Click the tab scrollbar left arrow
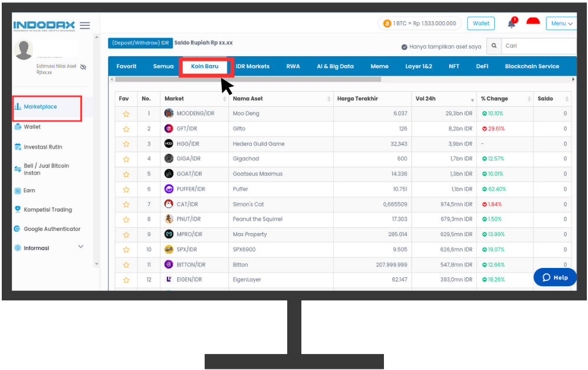Screen dimensions: 588x370 (111, 80)
